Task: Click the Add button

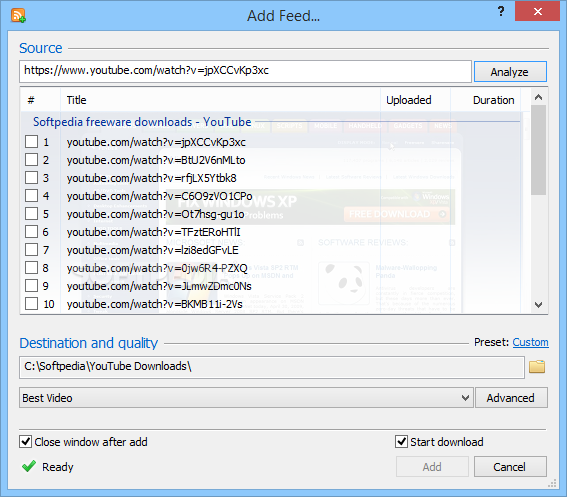Action: tap(432, 467)
